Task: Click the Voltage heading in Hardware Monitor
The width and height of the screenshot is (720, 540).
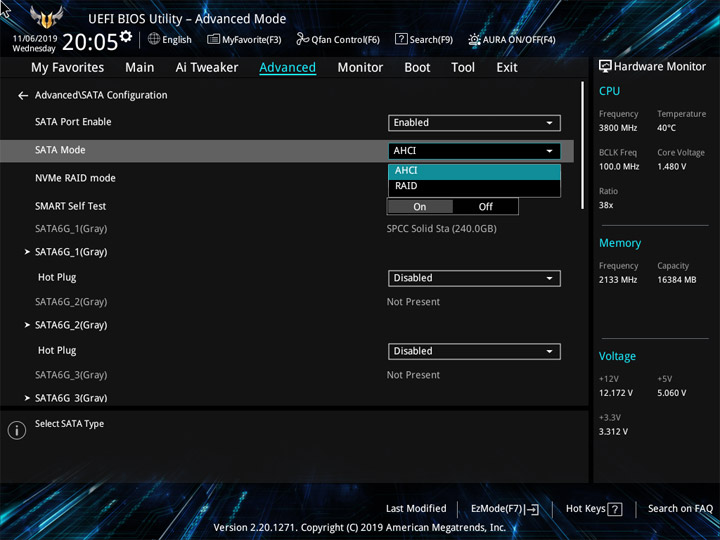Action: (617, 356)
